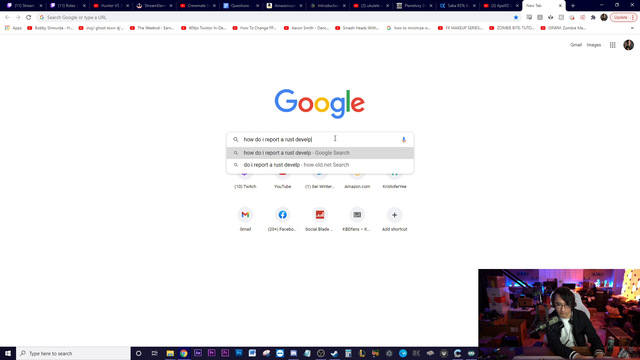Switch to the Planetary tab
The width and height of the screenshot is (640, 360).
pos(414,6)
